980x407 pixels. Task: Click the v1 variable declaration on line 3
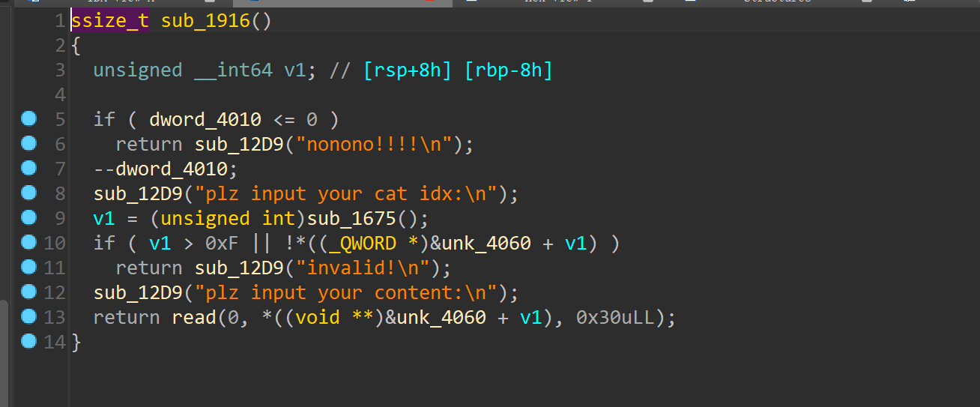click(x=294, y=70)
